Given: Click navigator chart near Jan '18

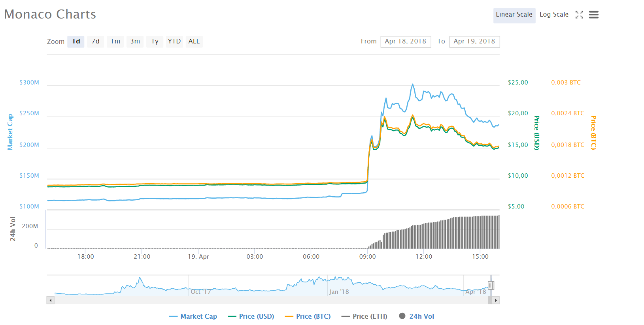Looking at the screenshot, I should 339,292.
